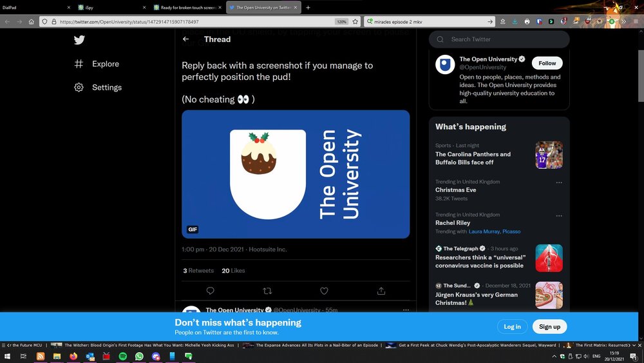Reply to the tweet with comment icon
Viewport: 644px width, 363px height.
pyautogui.click(x=211, y=291)
